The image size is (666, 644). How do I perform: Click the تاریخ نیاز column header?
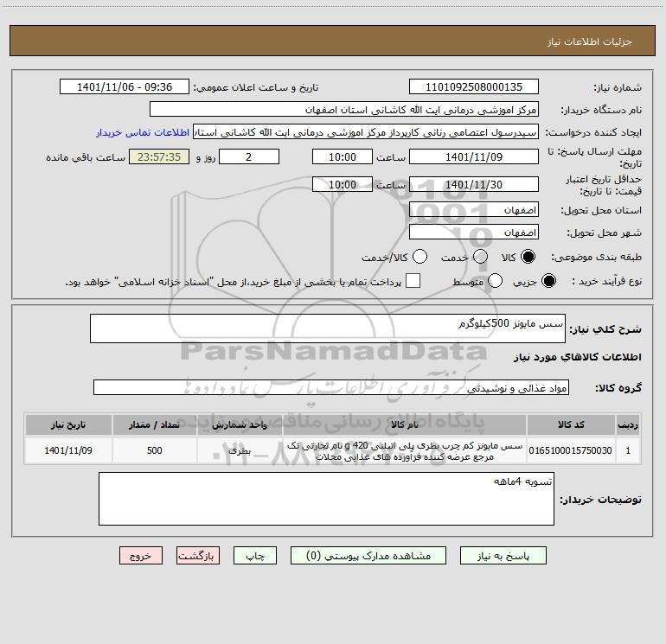[x=68, y=424]
